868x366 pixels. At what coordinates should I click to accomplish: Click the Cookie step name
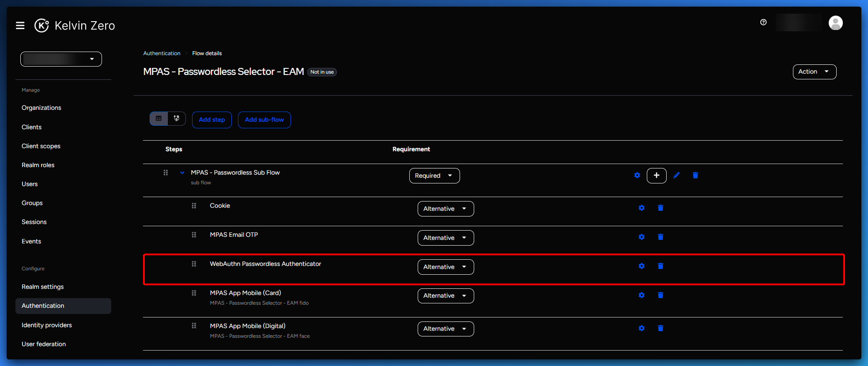click(220, 205)
